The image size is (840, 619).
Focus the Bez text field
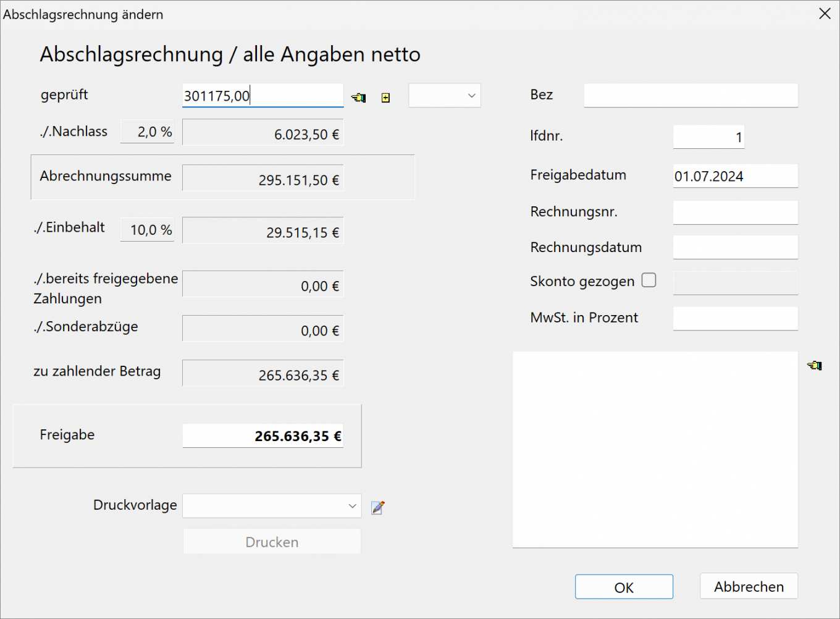pos(691,95)
